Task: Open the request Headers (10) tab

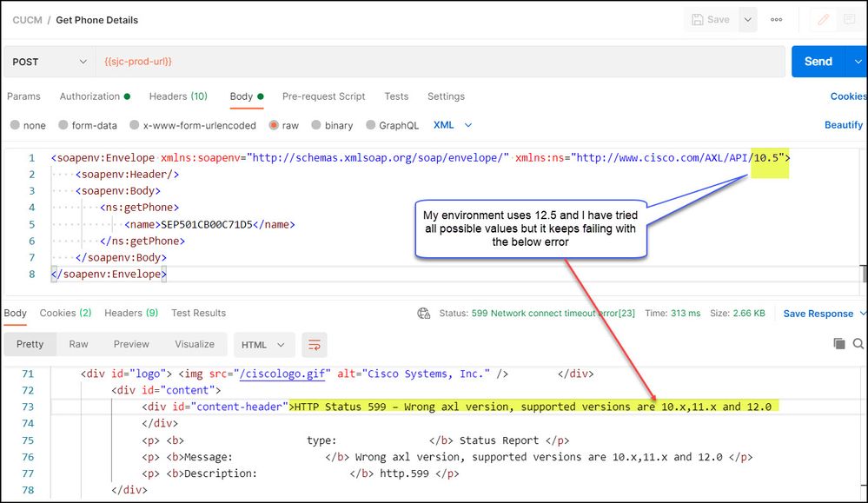Action: [x=178, y=96]
